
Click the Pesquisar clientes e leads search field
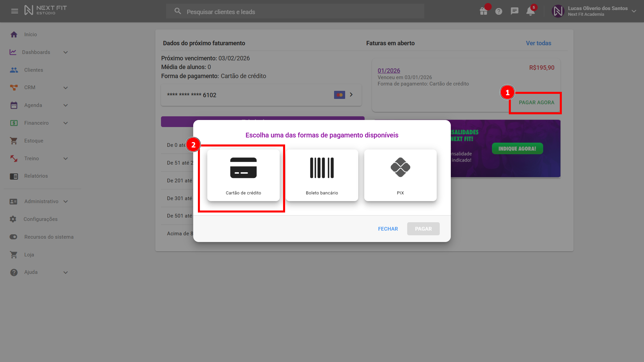(x=295, y=12)
